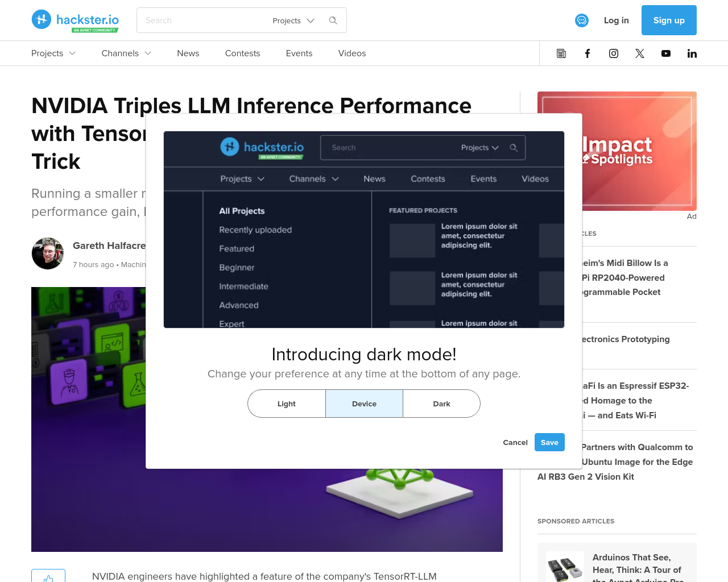The image size is (728, 582).
Task: Select the Dark theme option
Action: (441, 404)
